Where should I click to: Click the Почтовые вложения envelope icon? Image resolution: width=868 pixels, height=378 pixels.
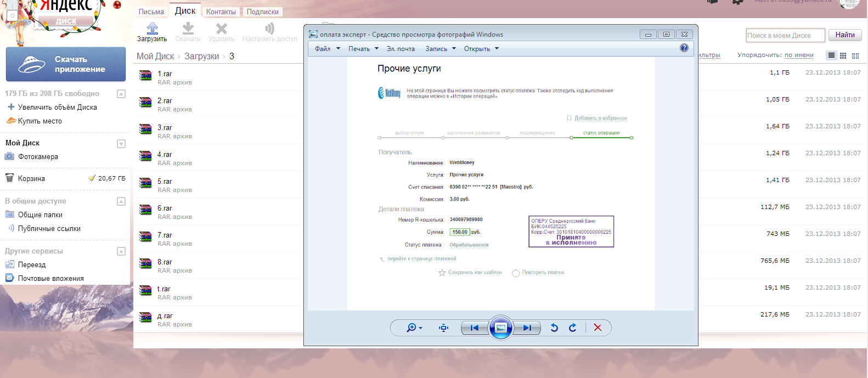[9, 278]
